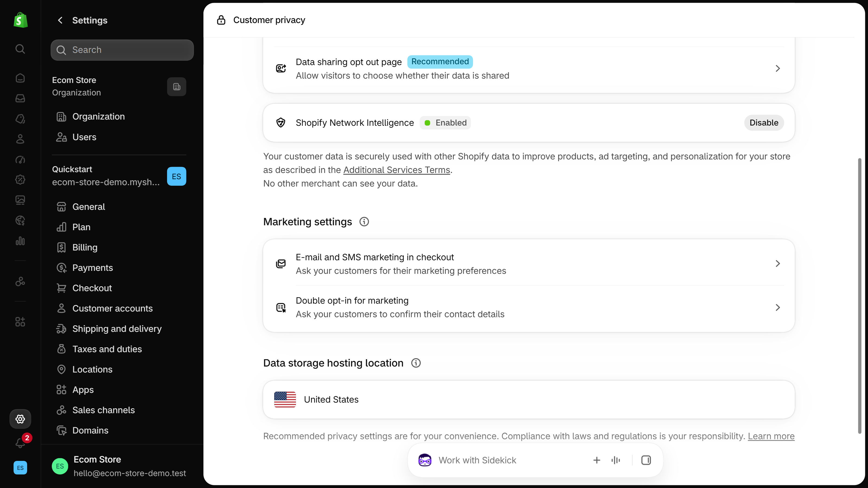Click the page vertical scrollbar
Viewport: 868px width, 488px height.
click(x=859, y=296)
